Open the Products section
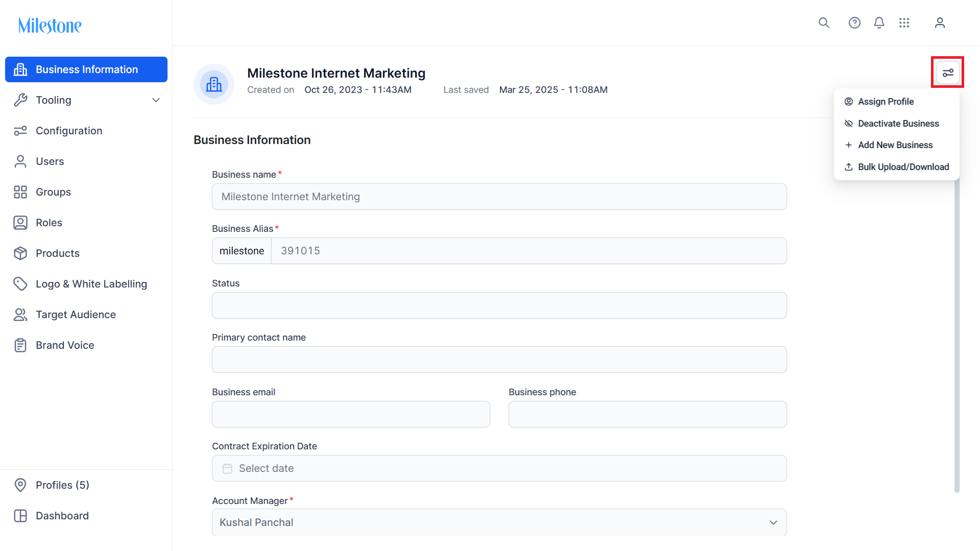 point(86,253)
